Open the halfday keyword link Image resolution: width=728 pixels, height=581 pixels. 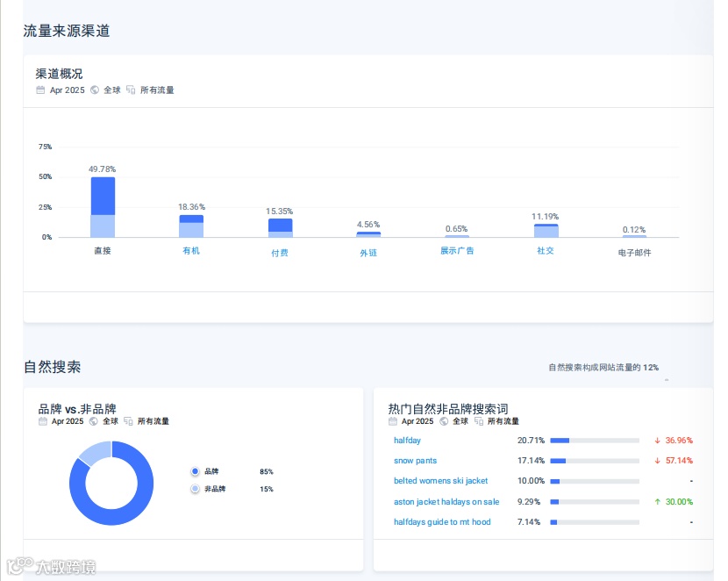tap(407, 441)
